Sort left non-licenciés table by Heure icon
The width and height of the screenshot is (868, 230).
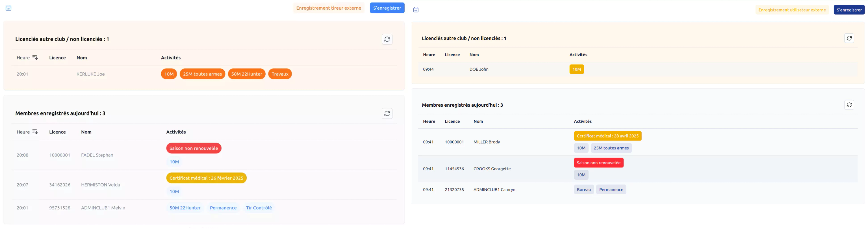(35, 58)
